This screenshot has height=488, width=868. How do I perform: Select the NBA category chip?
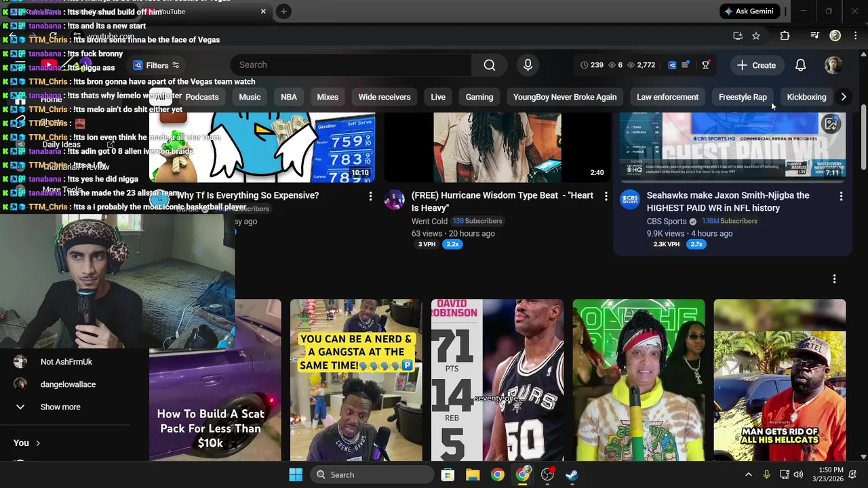coord(289,97)
